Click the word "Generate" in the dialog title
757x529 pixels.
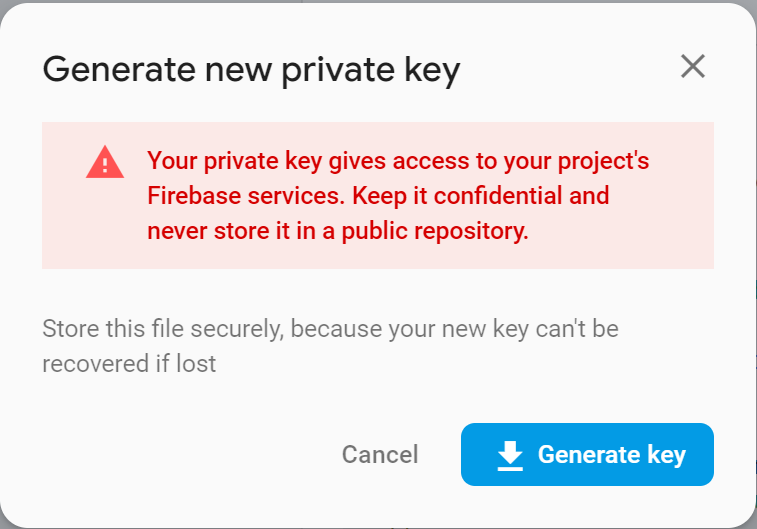point(107,69)
